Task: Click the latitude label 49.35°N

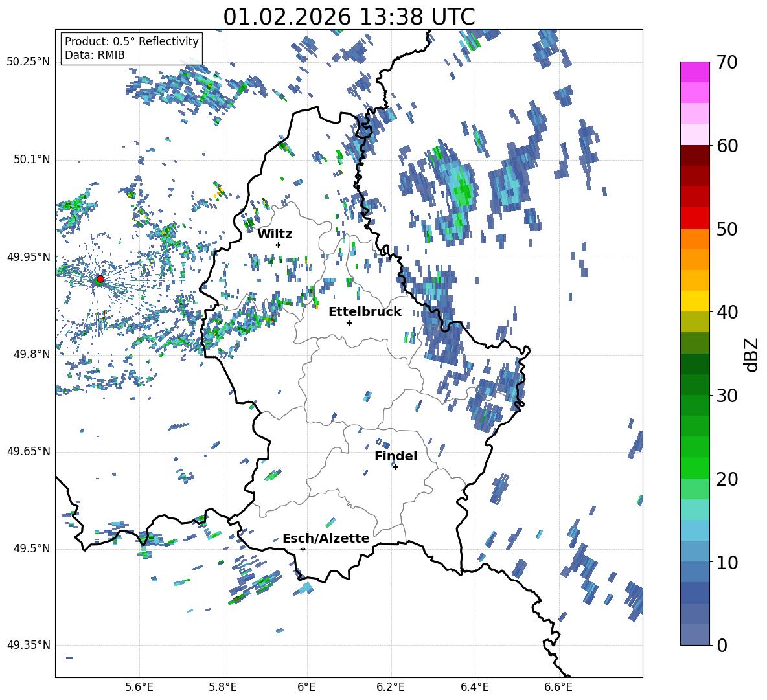Action: [29, 645]
